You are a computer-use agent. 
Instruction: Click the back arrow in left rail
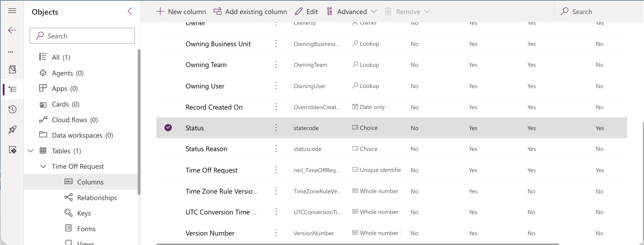point(12,30)
